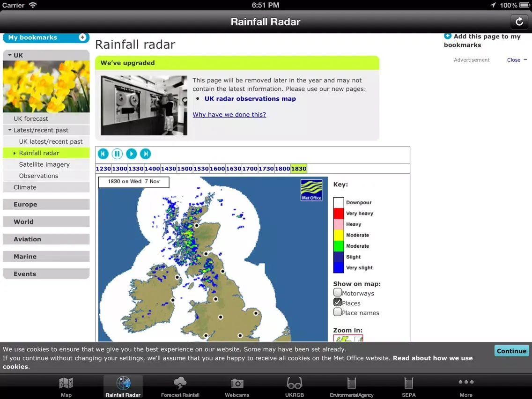The height and width of the screenshot is (399, 532).
Task: Follow UK radar observations map link
Action: tap(250, 99)
